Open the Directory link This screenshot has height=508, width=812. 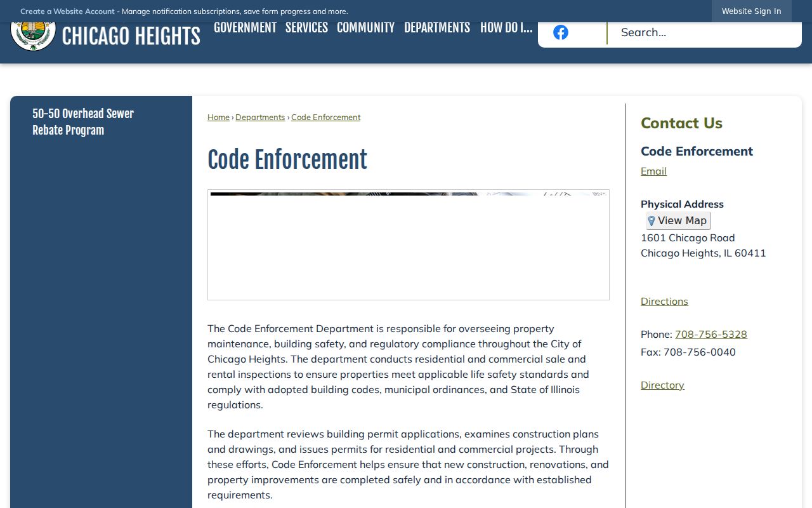(x=662, y=385)
